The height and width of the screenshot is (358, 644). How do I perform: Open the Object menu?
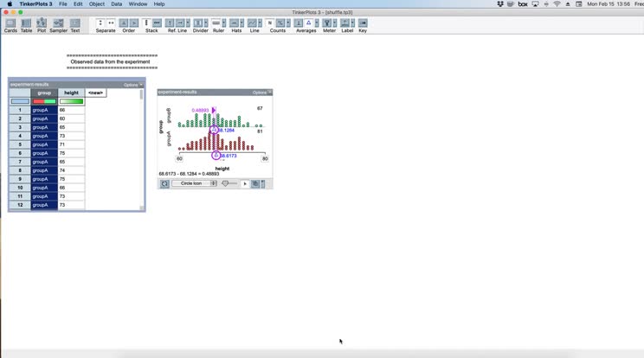click(x=97, y=4)
